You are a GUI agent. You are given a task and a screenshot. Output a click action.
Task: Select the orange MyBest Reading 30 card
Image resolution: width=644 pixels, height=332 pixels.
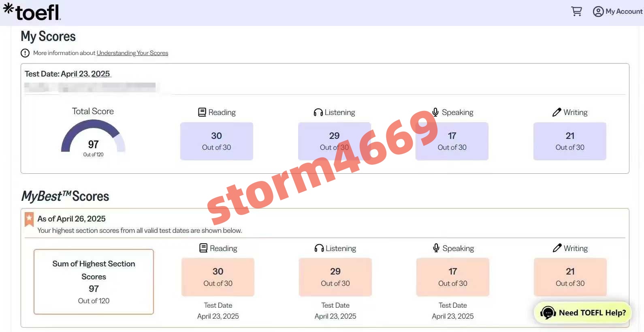(x=218, y=277)
